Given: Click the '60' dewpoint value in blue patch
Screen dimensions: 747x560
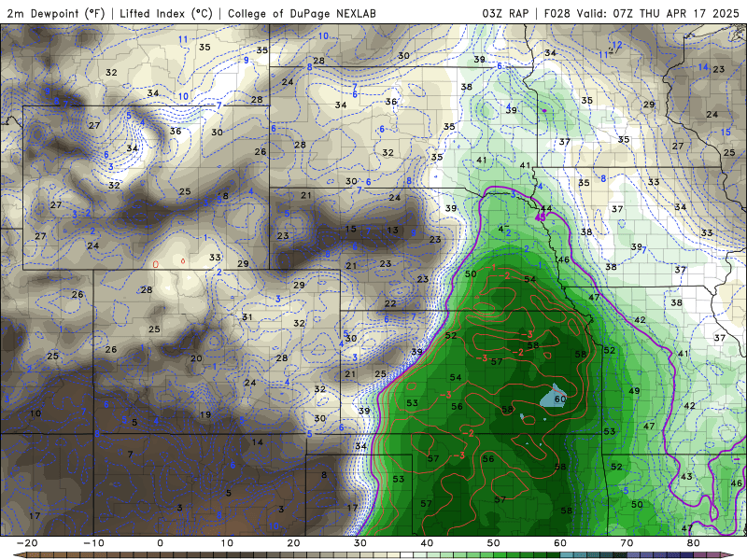Looking at the screenshot, I should point(560,399).
